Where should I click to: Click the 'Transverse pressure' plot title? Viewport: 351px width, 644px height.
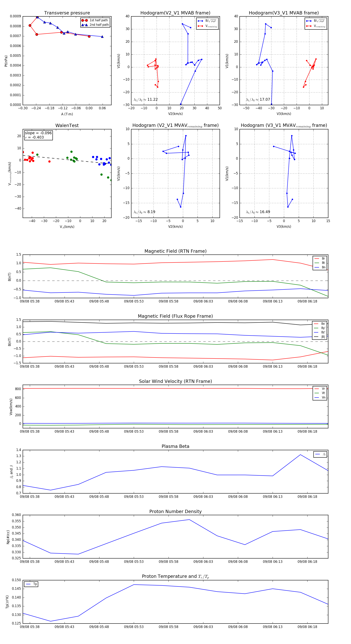(67, 13)
